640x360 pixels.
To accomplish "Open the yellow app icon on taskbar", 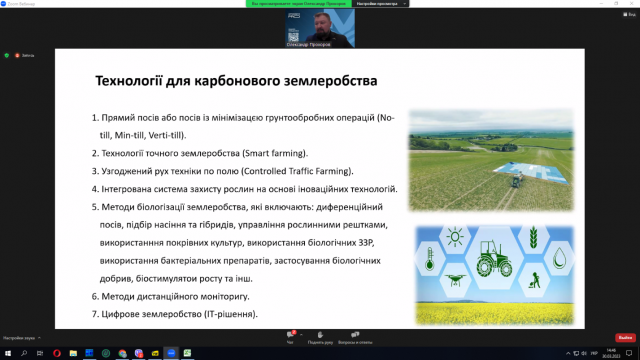I will [155, 353].
